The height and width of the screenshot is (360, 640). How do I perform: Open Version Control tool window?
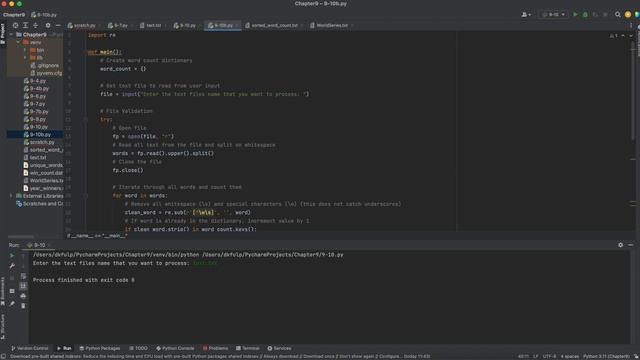pos(29,349)
